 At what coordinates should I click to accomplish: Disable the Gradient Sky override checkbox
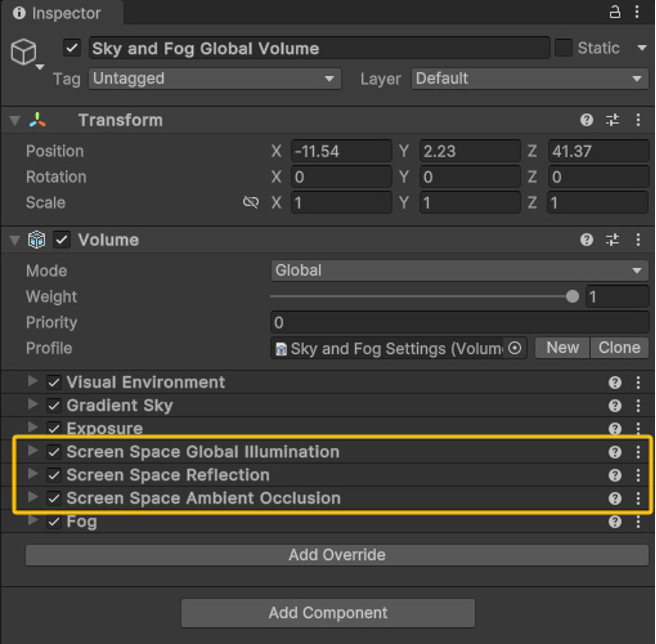[x=54, y=405]
